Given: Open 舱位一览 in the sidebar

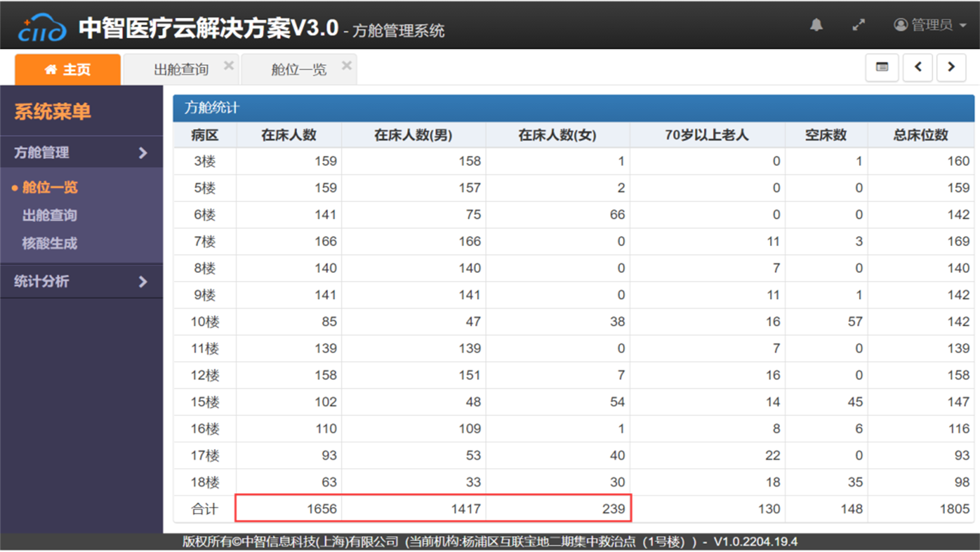Looking at the screenshot, I should coord(50,187).
